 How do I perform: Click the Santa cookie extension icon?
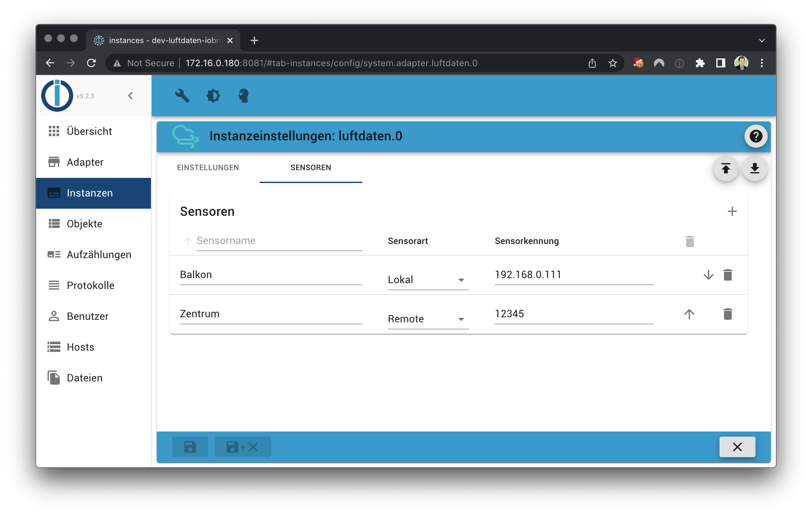pos(638,63)
